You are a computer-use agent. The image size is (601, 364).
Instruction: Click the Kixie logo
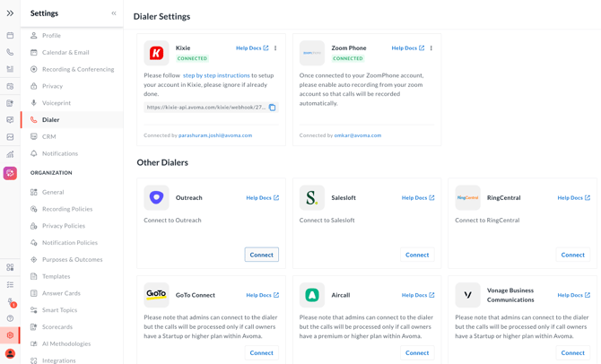(x=156, y=53)
